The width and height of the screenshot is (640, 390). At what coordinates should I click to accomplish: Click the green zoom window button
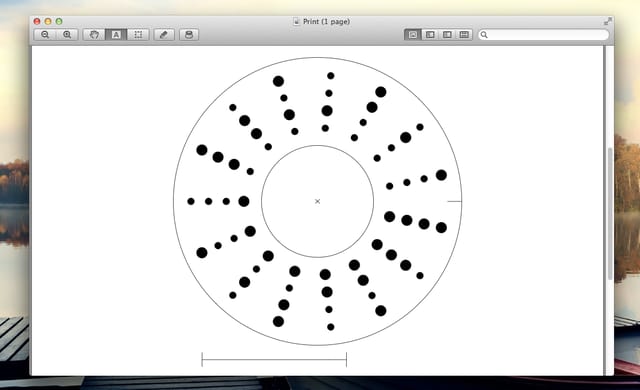click(59, 21)
